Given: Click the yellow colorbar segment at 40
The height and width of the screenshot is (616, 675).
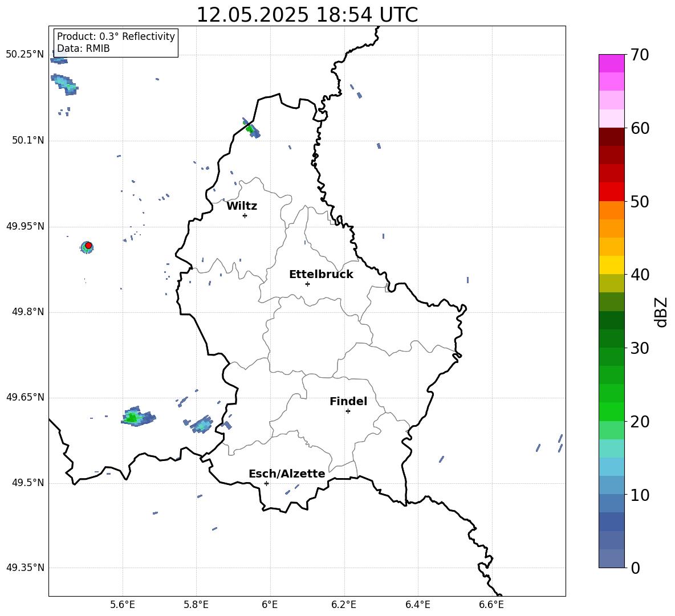Looking at the screenshot, I should 612,265.
